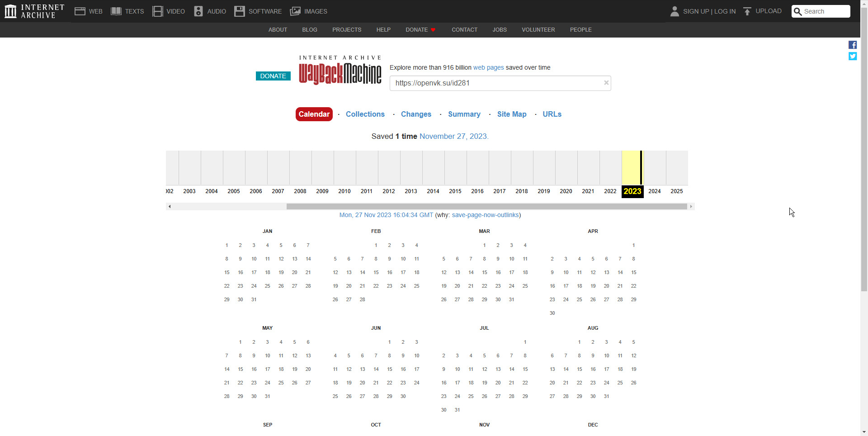Screen dimensions: 868x436
Task: Open the 'web pages' link
Action: click(x=488, y=67)
